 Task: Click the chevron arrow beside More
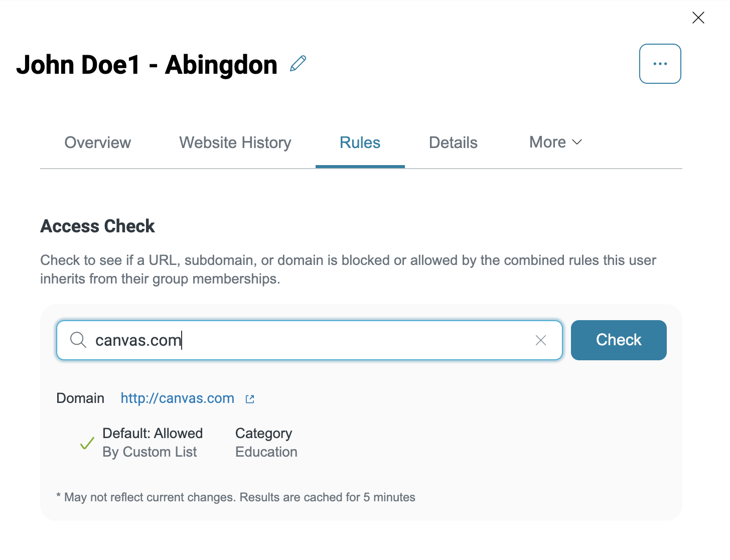click(x=577, y=143)
